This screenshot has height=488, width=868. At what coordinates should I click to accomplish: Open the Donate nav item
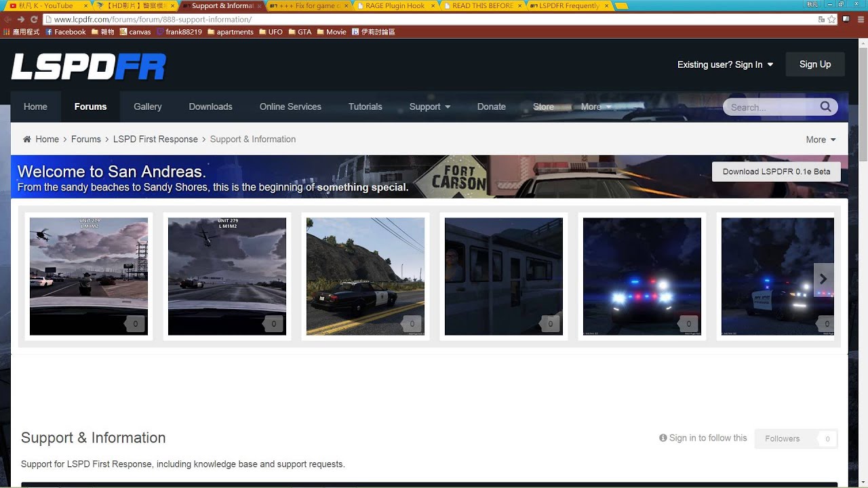click(x=491, y=106)
